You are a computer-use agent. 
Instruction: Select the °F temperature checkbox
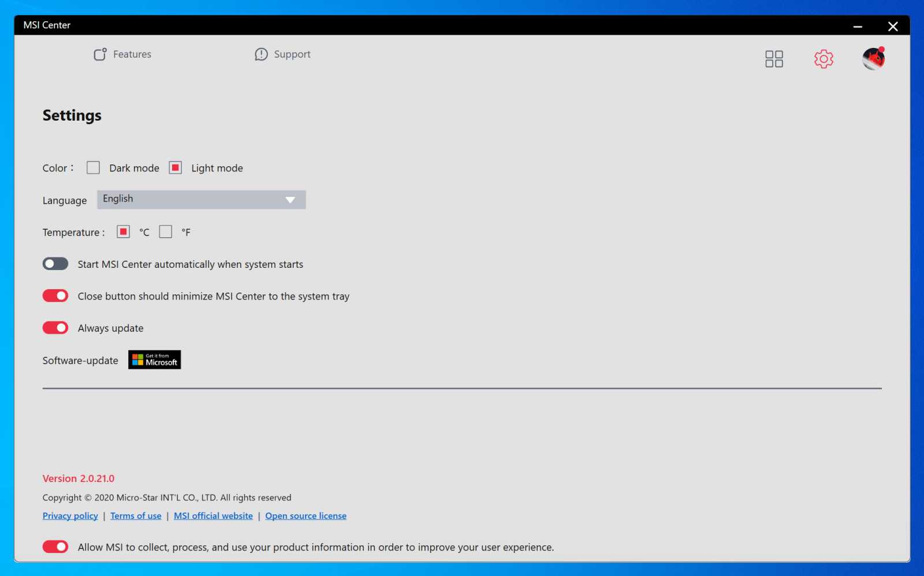click(x=166, y=231)
